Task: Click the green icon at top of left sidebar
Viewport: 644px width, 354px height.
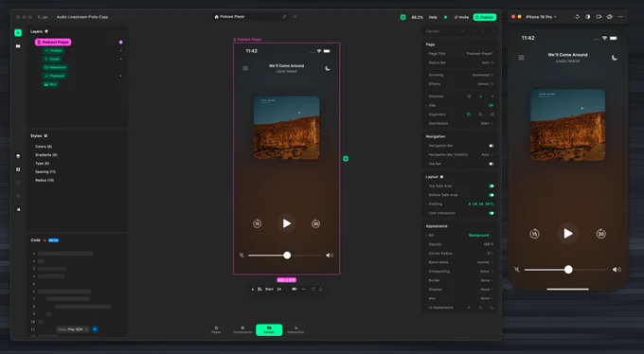Action: pos(18,33)
